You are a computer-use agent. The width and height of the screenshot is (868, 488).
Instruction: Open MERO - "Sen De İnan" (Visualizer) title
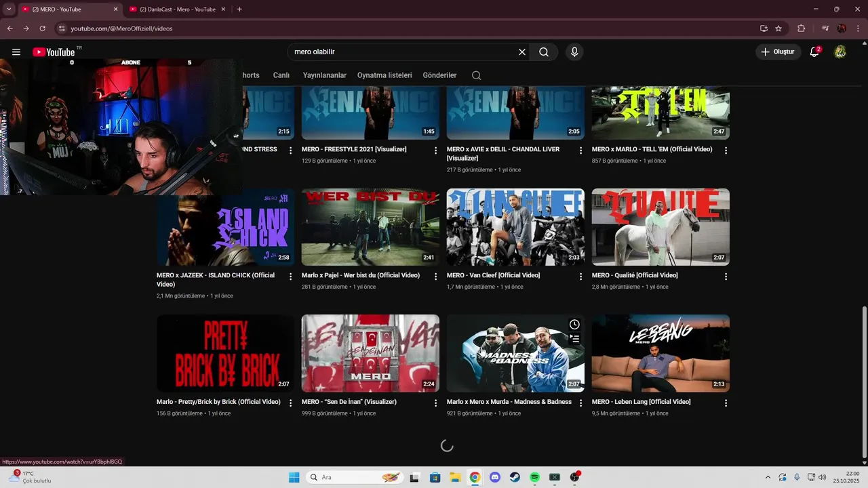(x=349, y=402)
